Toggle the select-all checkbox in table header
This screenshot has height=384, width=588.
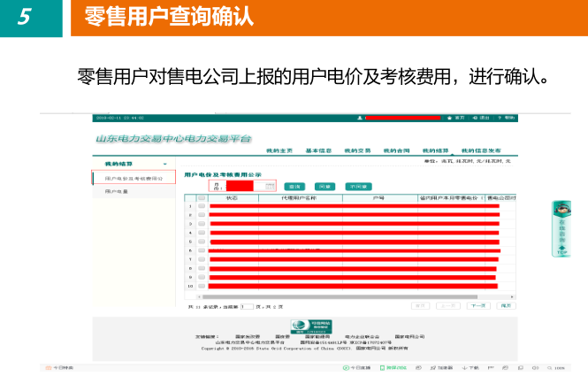[202, 198]
